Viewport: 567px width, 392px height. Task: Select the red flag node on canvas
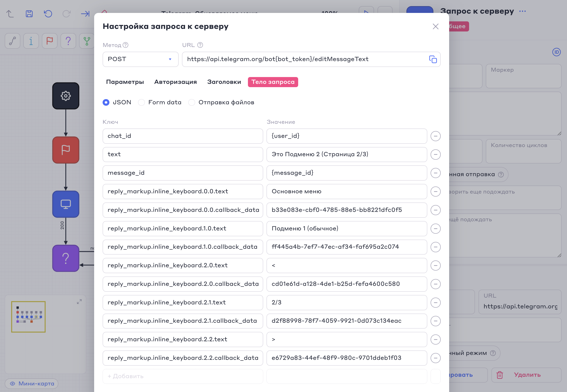[66, 150]
